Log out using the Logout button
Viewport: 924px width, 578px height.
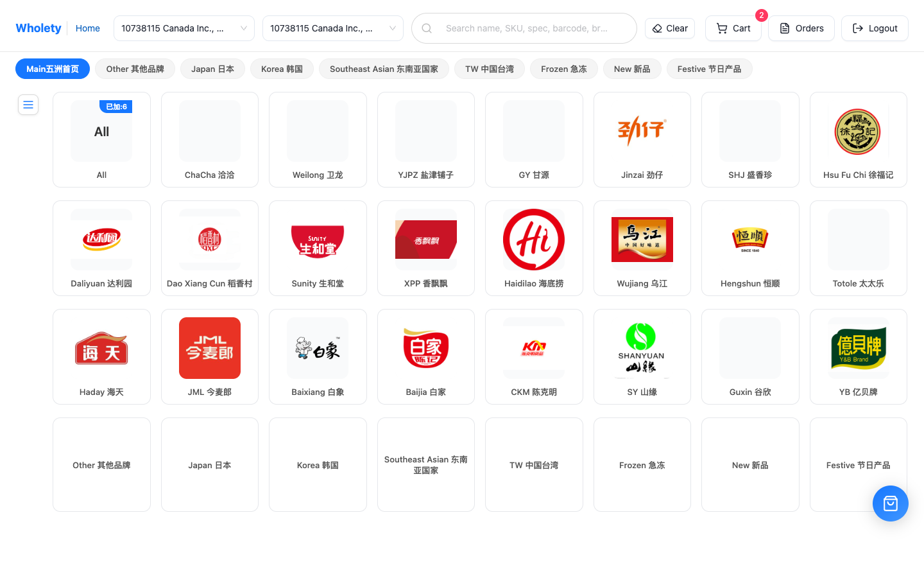pos(875,28)
